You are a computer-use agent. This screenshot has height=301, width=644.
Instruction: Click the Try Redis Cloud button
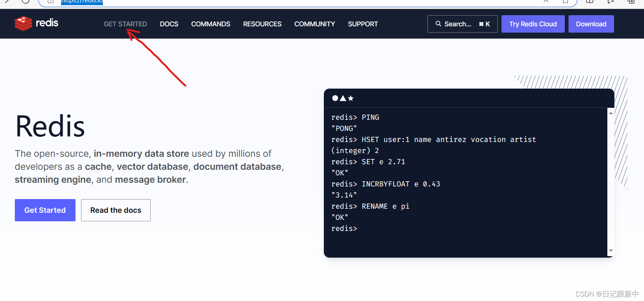(533, 24)
